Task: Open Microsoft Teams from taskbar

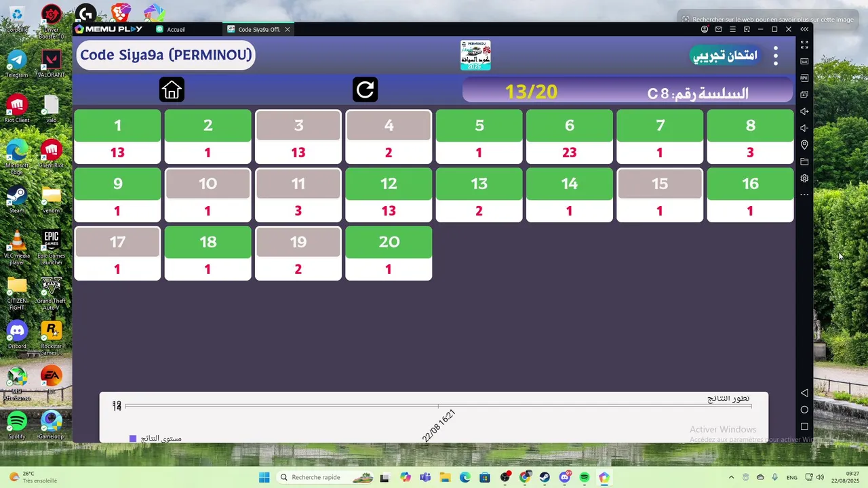Action: (x=425, y=477)
